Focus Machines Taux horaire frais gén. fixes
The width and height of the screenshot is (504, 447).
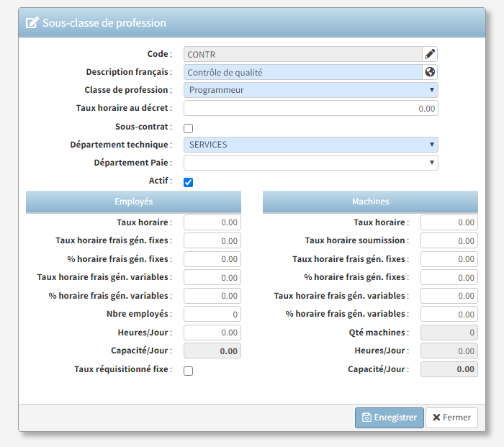(449, 259)
